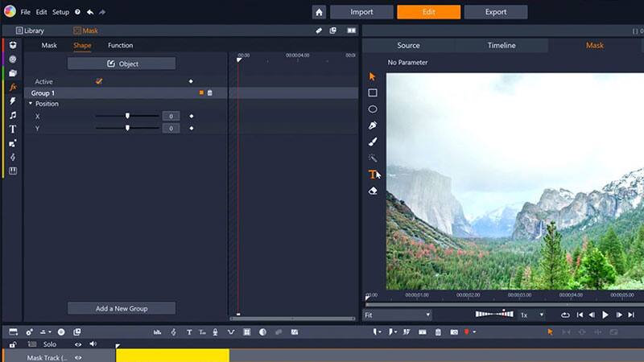Select the Eraser tool
The height and width of the screenshot is (362, 644).
tap(373, 191)
